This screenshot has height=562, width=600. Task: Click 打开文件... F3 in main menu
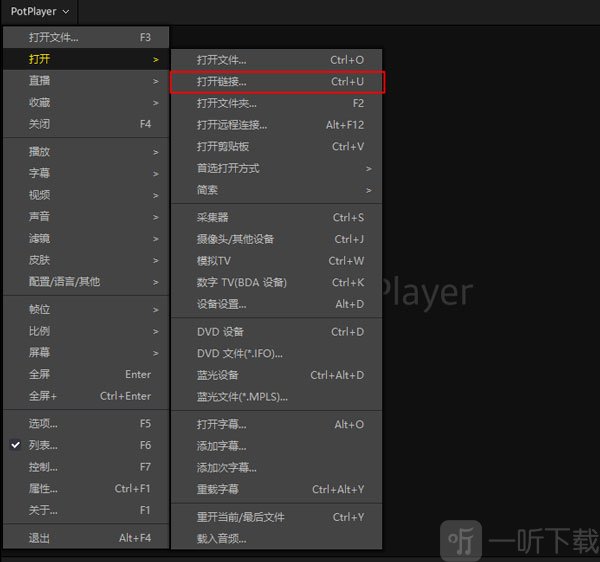(86, 37)
